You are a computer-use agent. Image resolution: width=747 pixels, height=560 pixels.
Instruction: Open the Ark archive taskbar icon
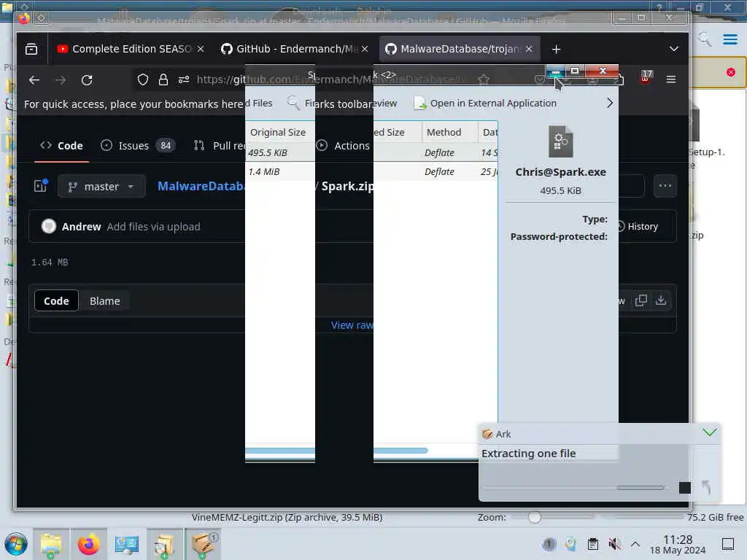point(203,544)
